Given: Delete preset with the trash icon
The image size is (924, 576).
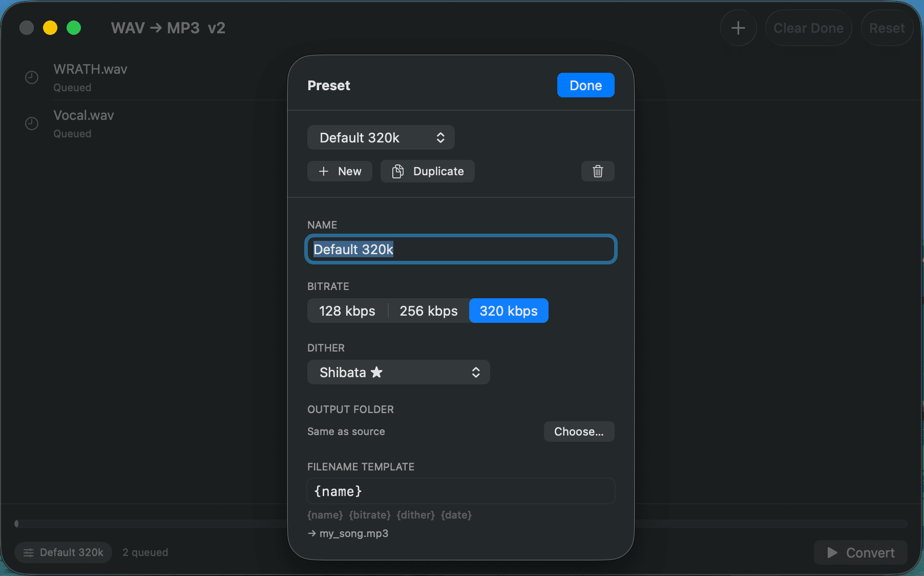Looking at the screenshot, I should (x=598, y=171).
